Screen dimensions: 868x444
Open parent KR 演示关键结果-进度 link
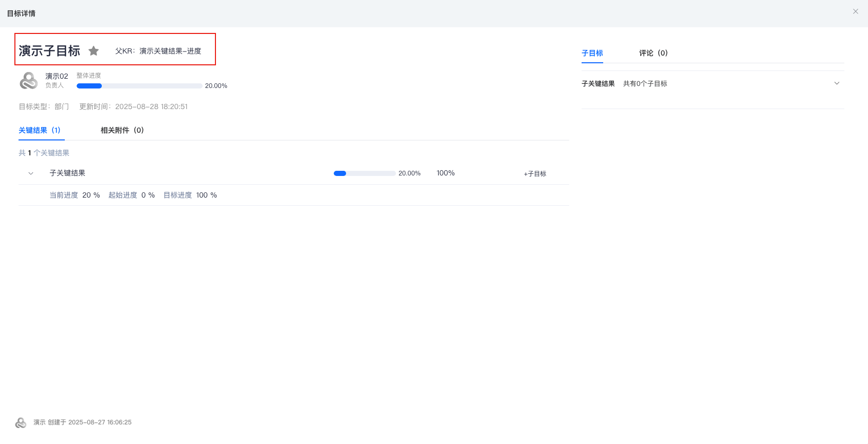pyautogui.click(x=170, y=51)
